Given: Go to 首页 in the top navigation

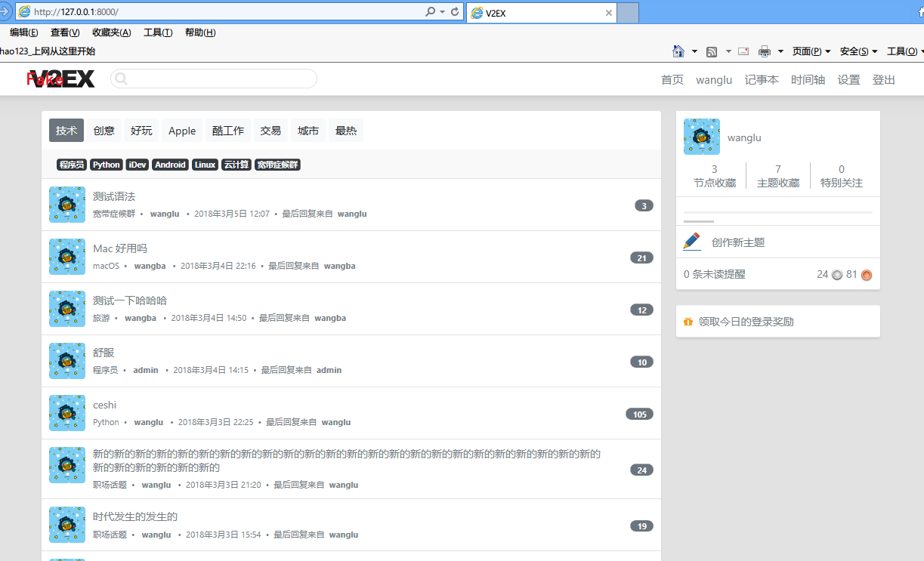Looking at the screenshot, I should (x=672, y=79).
